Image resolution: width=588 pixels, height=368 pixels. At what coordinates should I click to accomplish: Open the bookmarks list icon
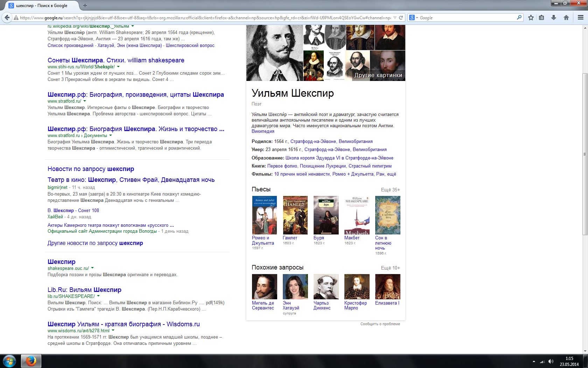click(541, 18)
